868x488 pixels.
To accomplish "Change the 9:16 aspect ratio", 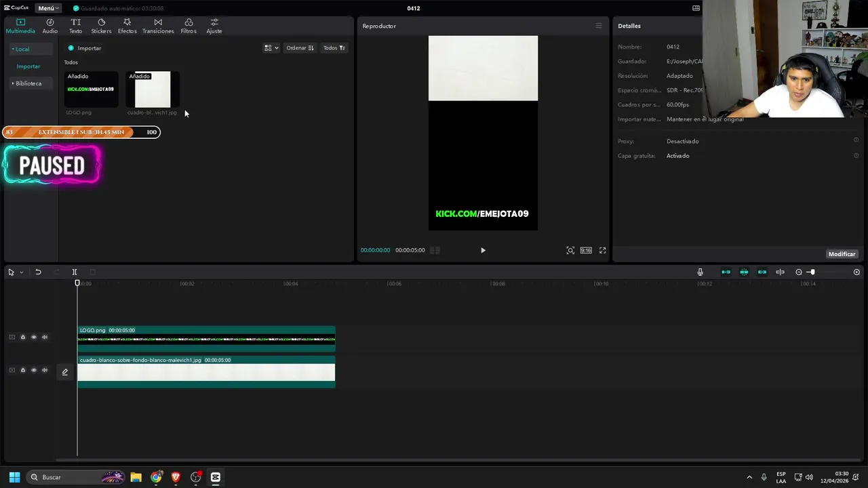I will pyautogui.click(x=586, y=250).
